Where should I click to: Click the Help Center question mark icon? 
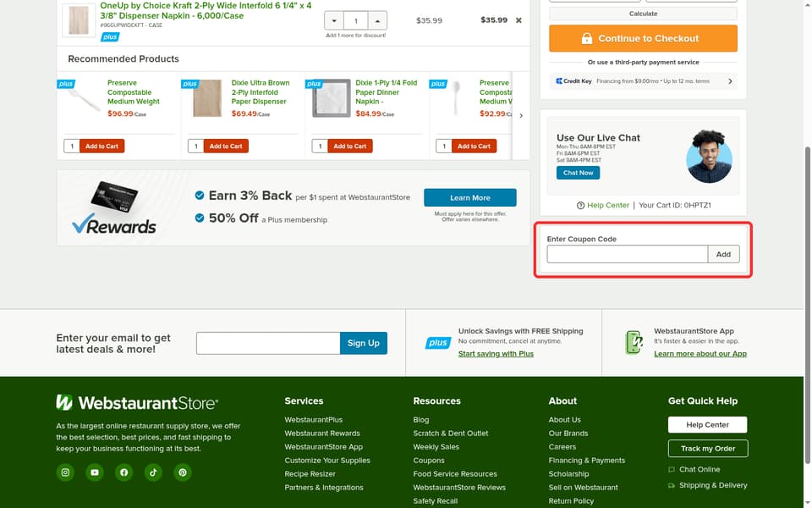pos(580,205)
